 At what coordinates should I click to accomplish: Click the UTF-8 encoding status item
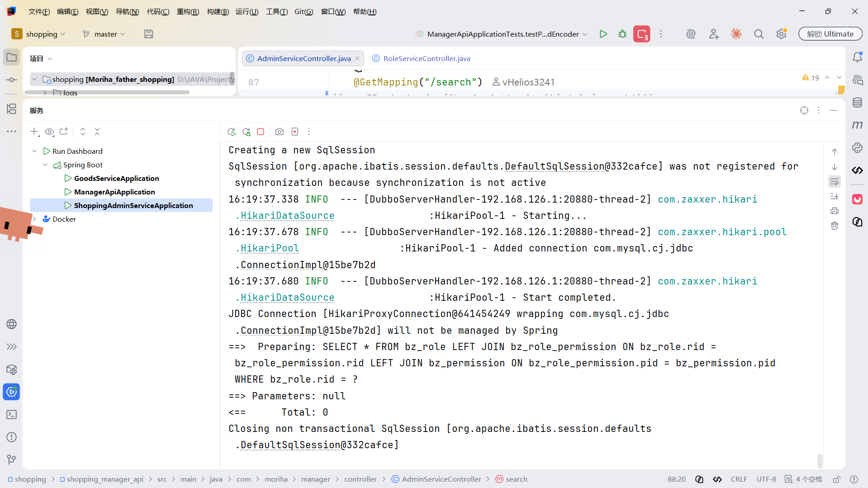click(766, 479)
